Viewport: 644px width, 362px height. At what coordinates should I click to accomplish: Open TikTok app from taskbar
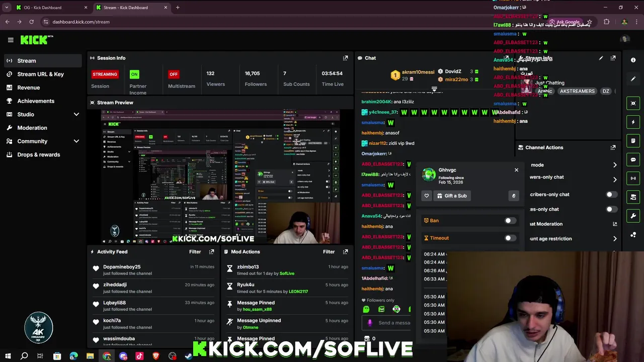[139, 356]
